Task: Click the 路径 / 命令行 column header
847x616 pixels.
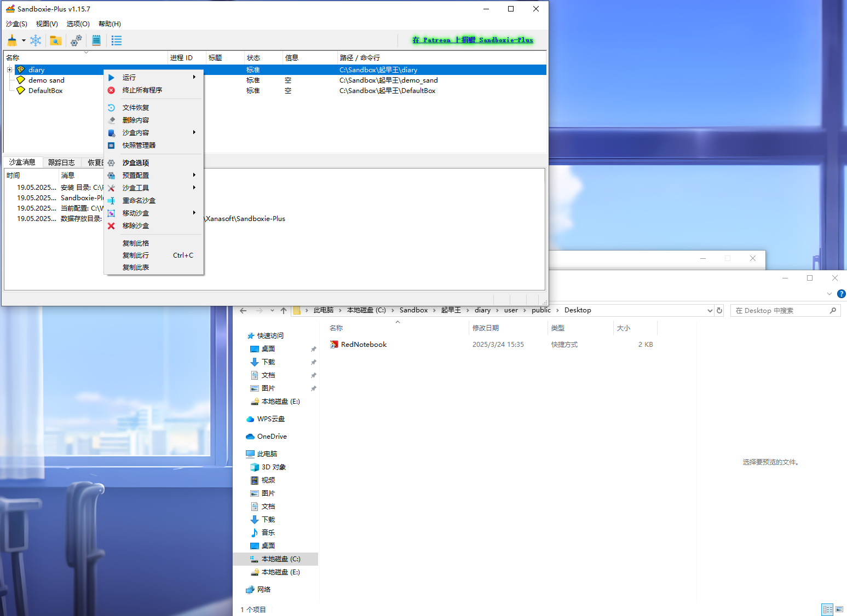Action: coord(441,58)
